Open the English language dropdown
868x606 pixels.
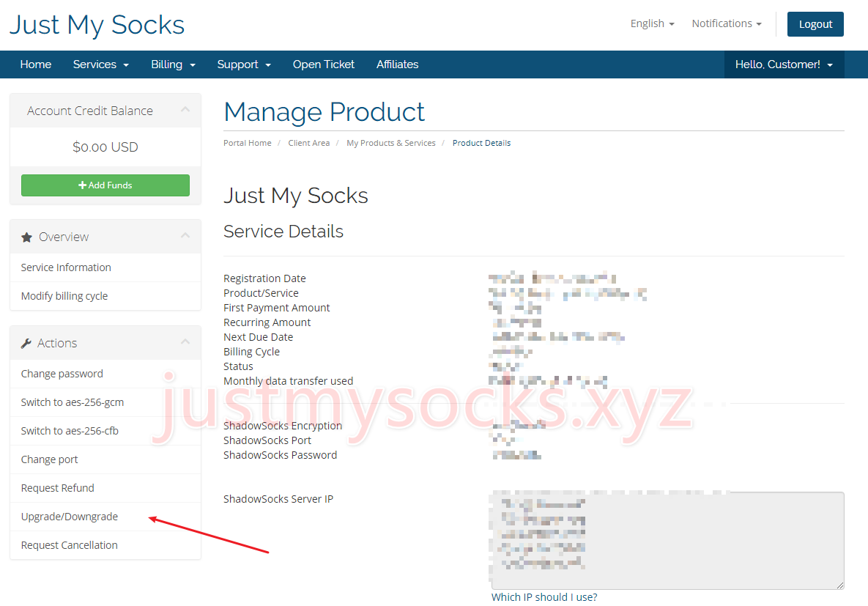pos(652,23)
